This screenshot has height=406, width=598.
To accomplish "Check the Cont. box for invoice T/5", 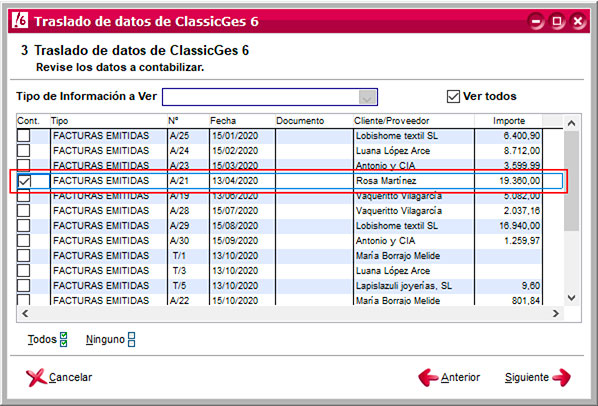I will (x=24, y=286).
